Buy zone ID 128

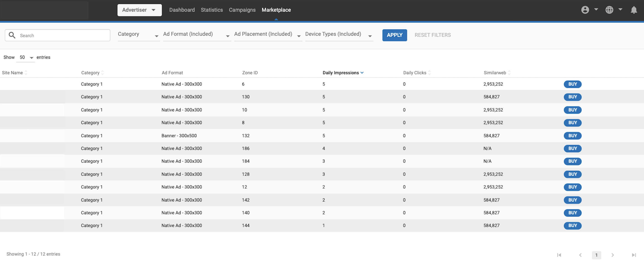pyautogui.click(x=572, y=174)
